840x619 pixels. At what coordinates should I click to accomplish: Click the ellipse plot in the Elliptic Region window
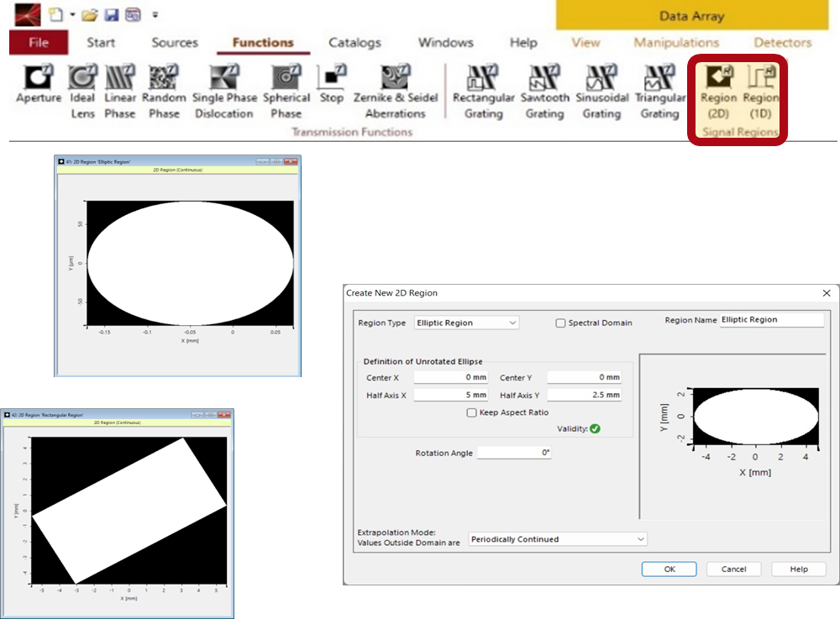pyautogui.click(x=190, y=263)
